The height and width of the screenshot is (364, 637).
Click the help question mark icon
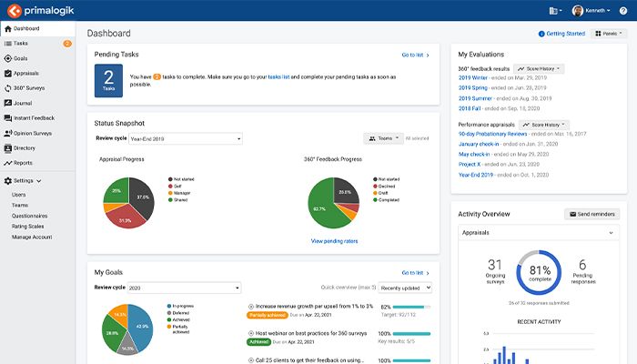coord(623,11)
